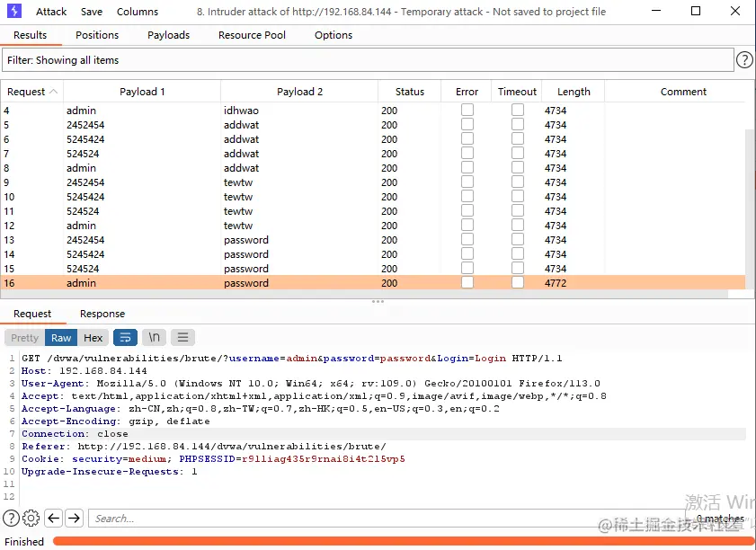Select the Pretty view button
The image size is (756, 550).
tap(24, 337)
